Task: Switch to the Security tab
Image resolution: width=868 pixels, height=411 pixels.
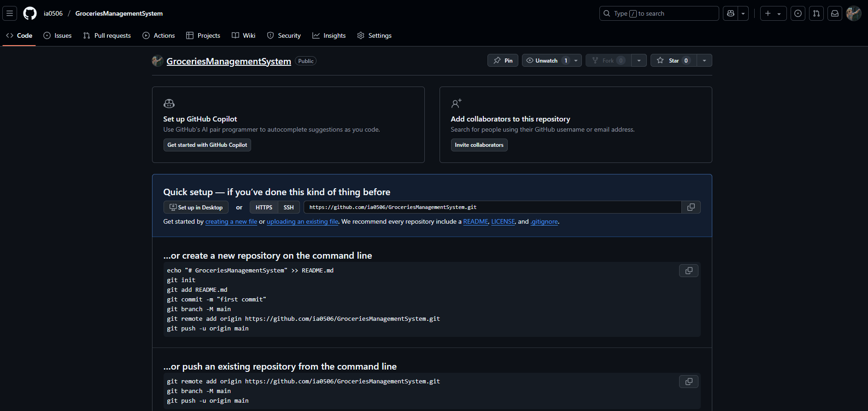Action: (284, 35)
